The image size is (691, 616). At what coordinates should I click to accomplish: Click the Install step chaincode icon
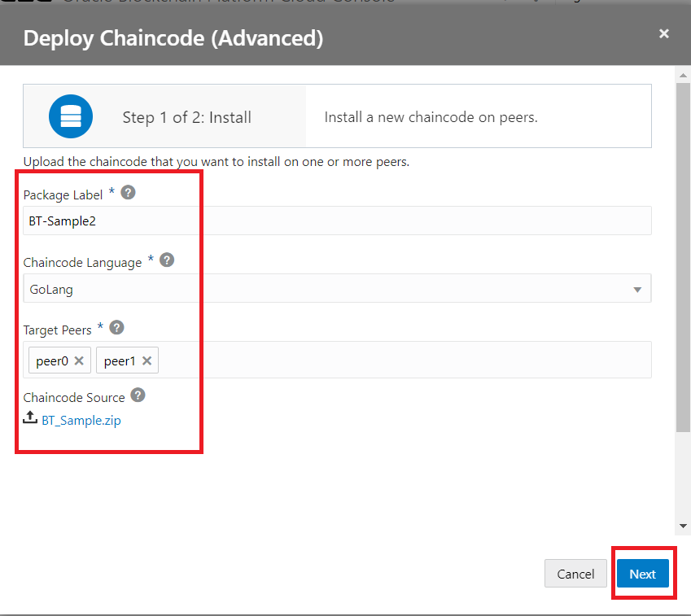click(71, 116)
